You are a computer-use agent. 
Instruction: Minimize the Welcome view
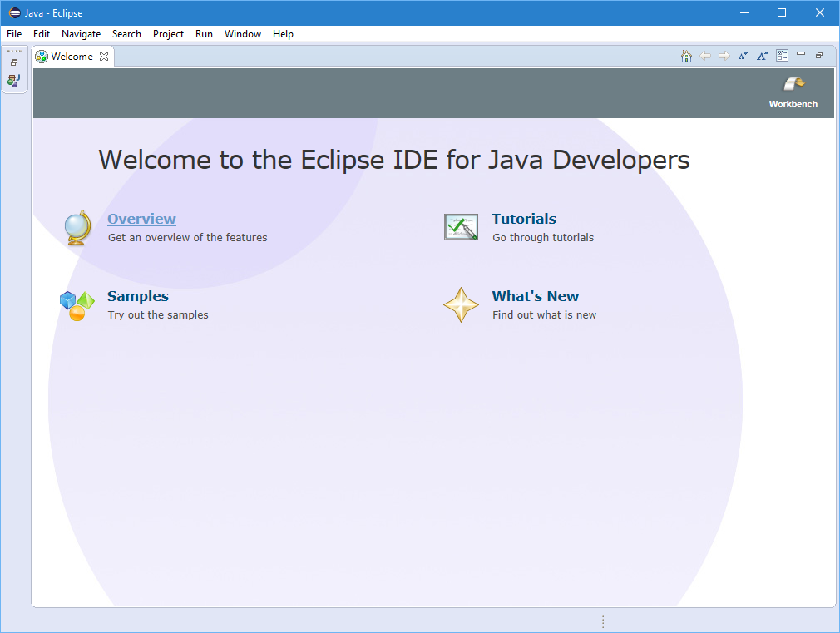[801, 53]
